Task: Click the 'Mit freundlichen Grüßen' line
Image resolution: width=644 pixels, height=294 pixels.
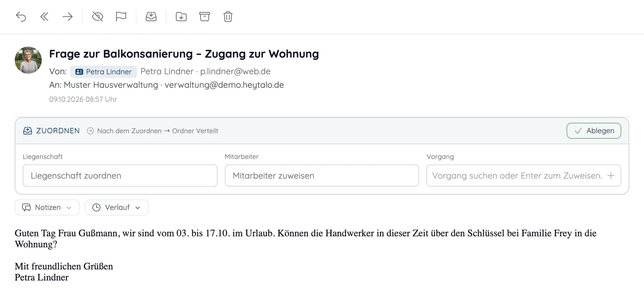Action: [x=64, y=266]
